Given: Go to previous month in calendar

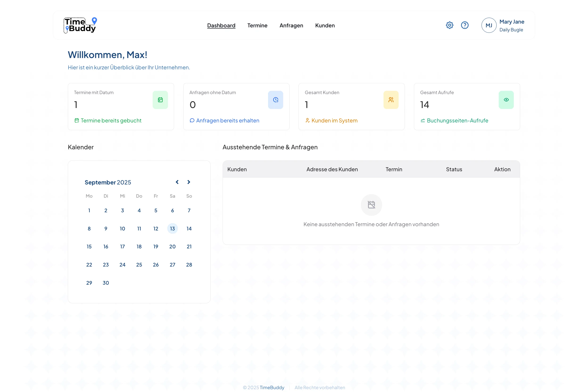Looking at the screenshot, I should (x=177, y=182).
